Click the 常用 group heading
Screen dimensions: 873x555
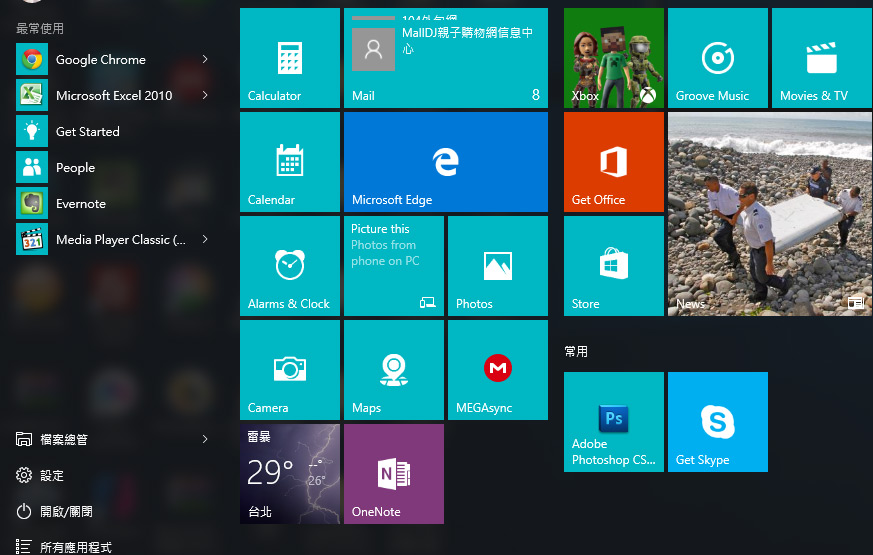point(576,351)
